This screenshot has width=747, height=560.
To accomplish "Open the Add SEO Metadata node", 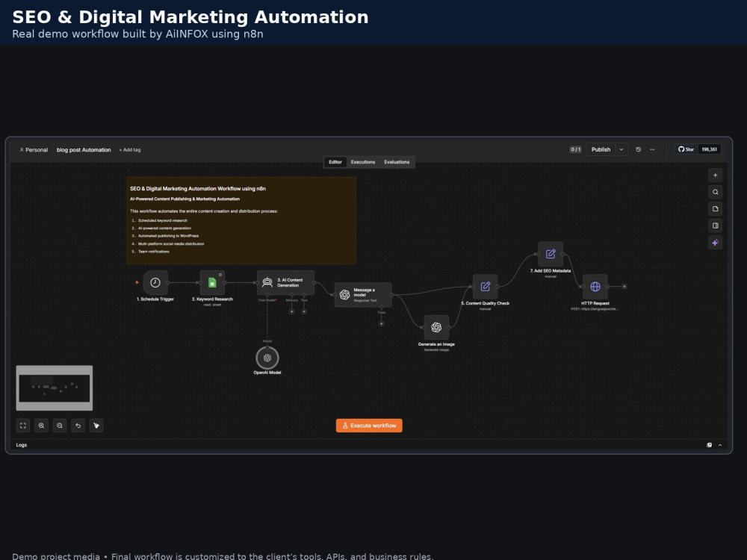I will pos(551,254).
